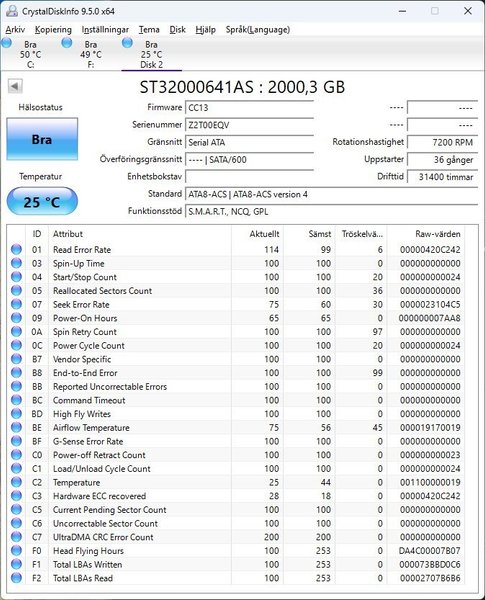This screenshot has width=485, height=600.
Task: Open the Språk(Language) menu
Action: coord(258,29)
